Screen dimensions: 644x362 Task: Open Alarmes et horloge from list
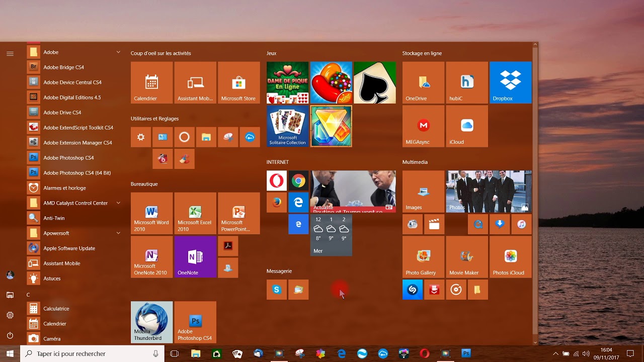pyautogui.click(x=75, y=188)
